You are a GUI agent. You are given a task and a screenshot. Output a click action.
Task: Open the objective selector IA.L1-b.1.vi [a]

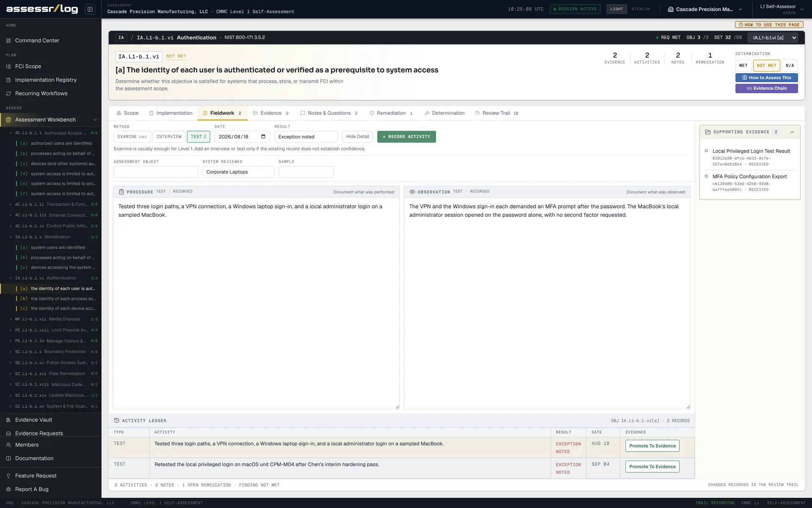[773, 38]
